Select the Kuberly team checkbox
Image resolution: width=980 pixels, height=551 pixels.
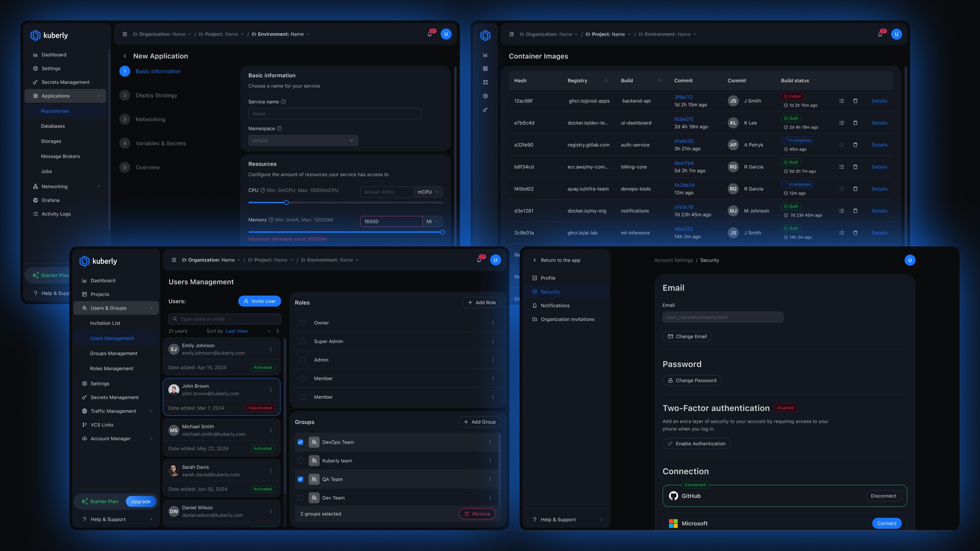[300, 461]
